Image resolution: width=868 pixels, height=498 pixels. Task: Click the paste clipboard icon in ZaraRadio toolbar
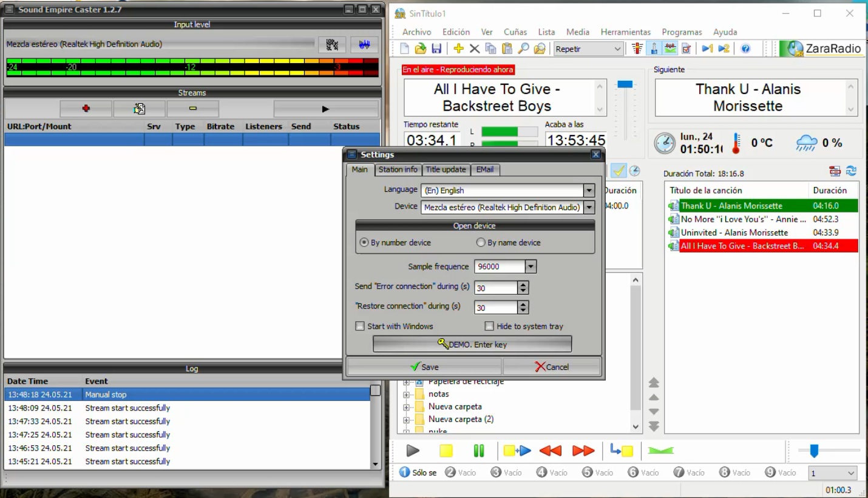coord(507,49)
